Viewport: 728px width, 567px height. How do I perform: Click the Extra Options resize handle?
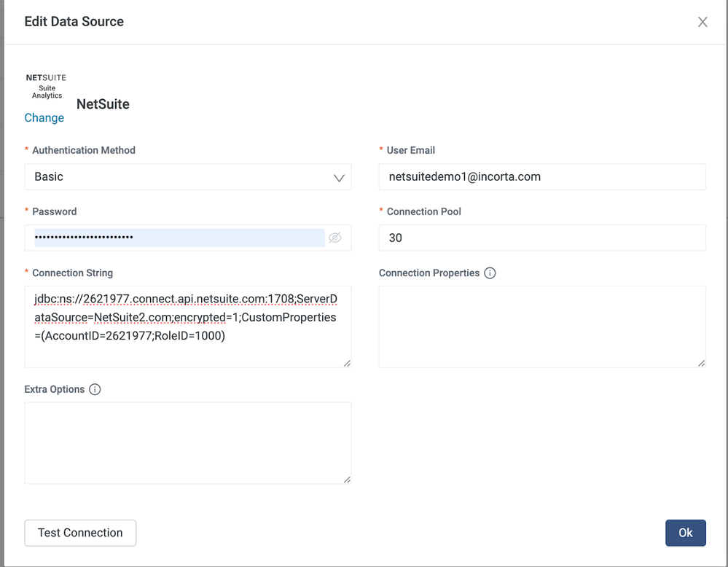coord(347,480)
